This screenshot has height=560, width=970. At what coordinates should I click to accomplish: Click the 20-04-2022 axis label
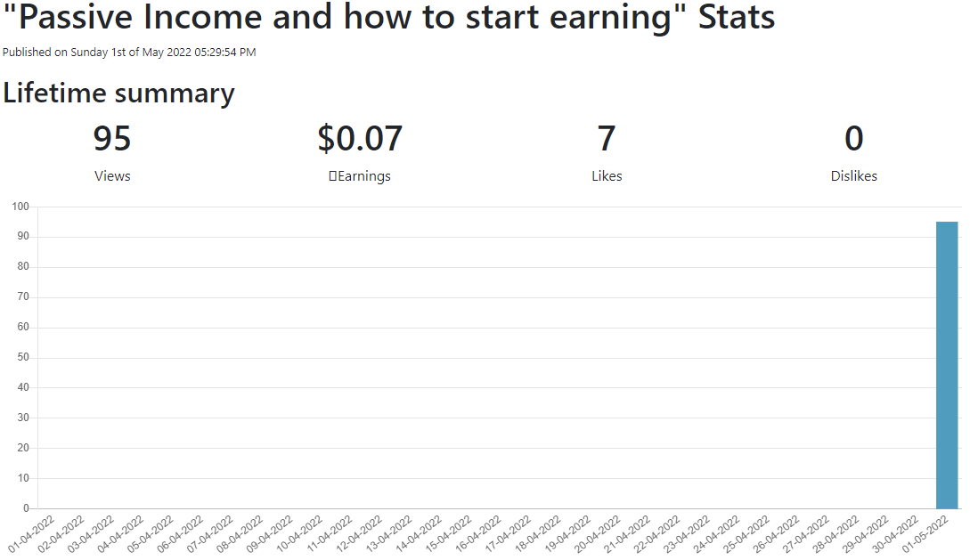point(598,533)
